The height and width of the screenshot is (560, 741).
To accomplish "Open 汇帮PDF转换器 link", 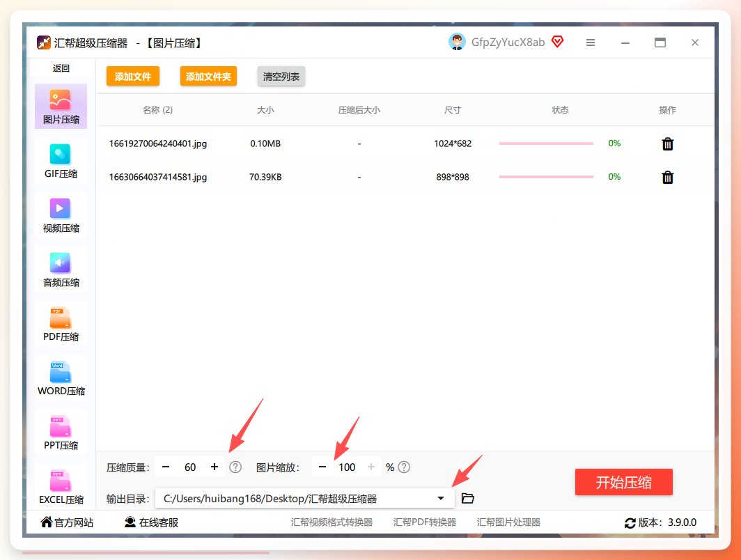I will coord(424,522).
